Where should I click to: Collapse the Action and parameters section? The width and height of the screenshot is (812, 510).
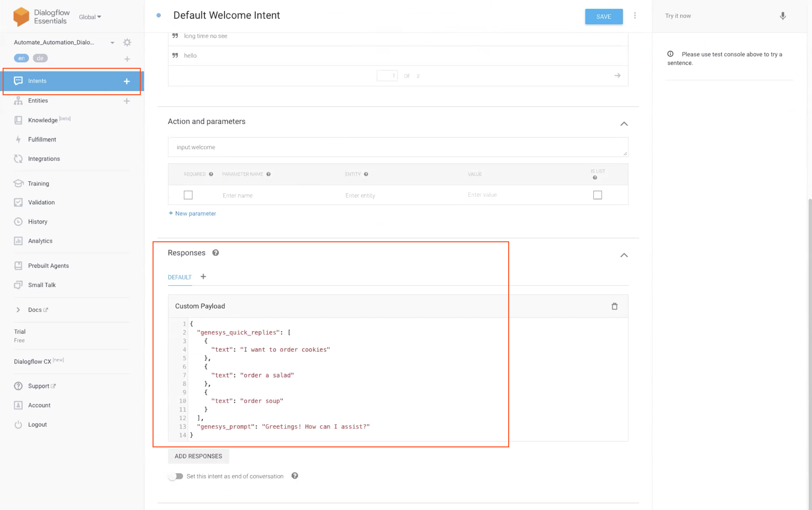click(x=624, y=124)
